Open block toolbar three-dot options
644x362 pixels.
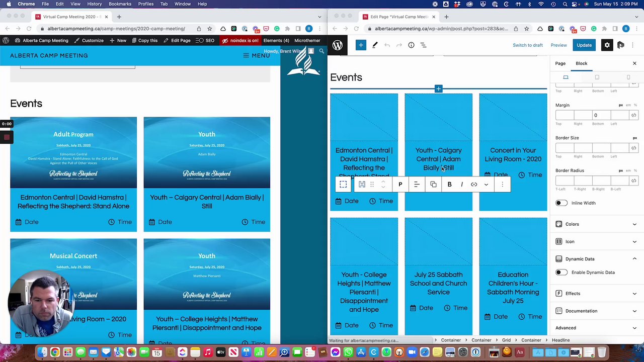(x=502, y=185)
